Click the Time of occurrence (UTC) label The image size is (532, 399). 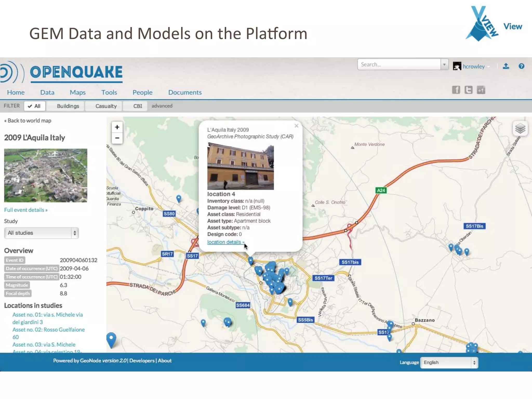(31, 277)
